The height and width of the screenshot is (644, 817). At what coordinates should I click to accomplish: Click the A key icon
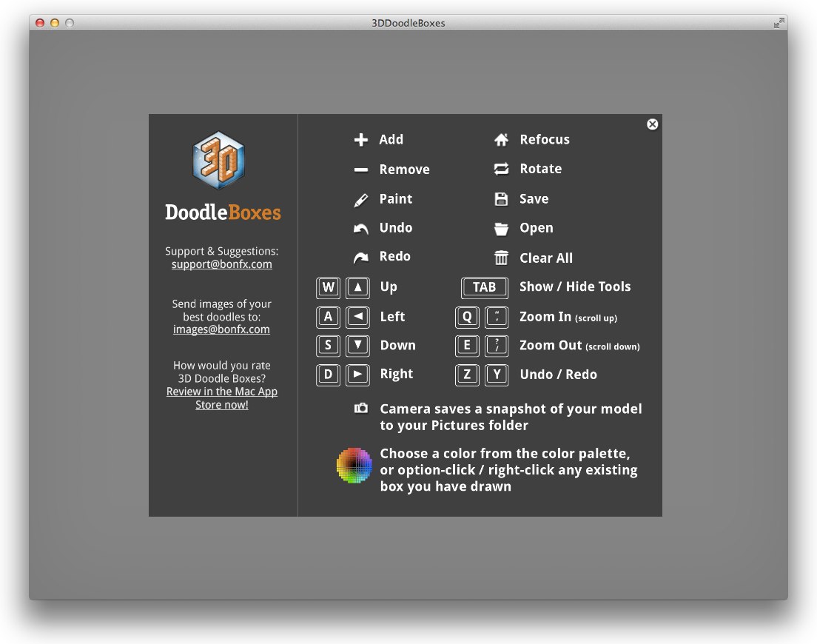point(329,317)
